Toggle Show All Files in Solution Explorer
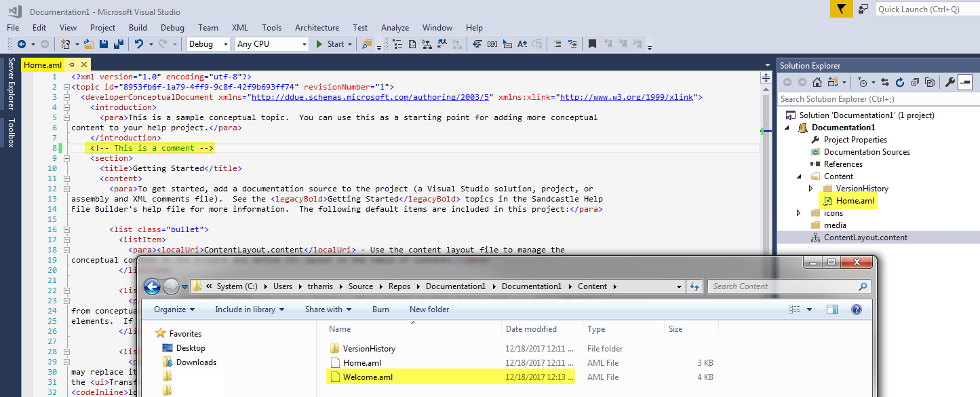The width and height of the screenshot is (980, 397). (930, 82)
